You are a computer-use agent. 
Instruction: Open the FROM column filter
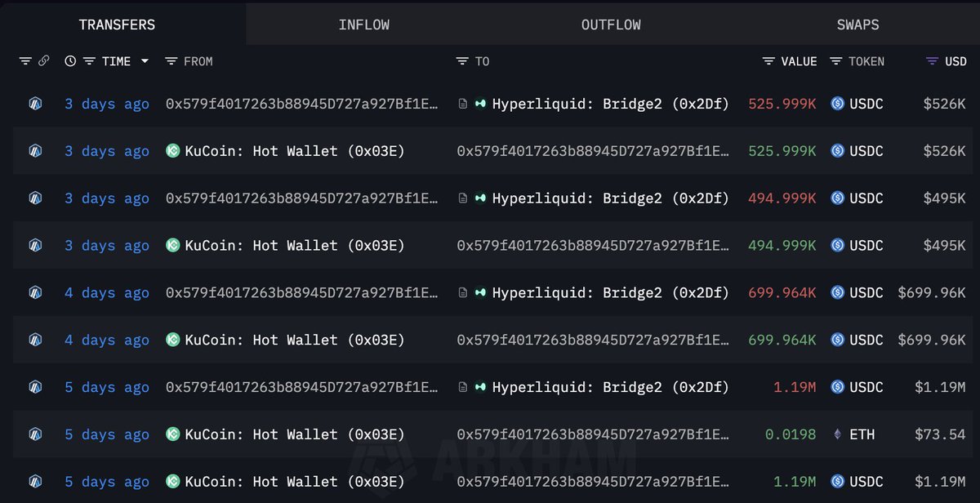click(x=171, y=61)
